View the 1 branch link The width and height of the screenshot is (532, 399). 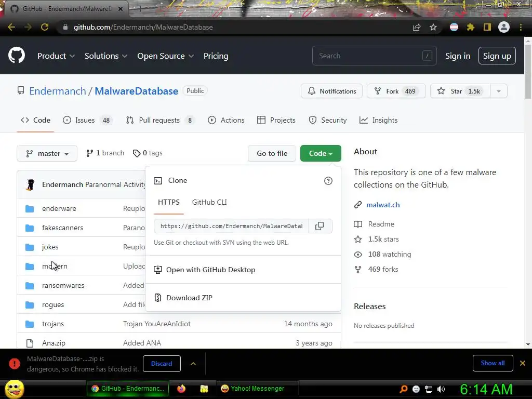pos(105,153)
